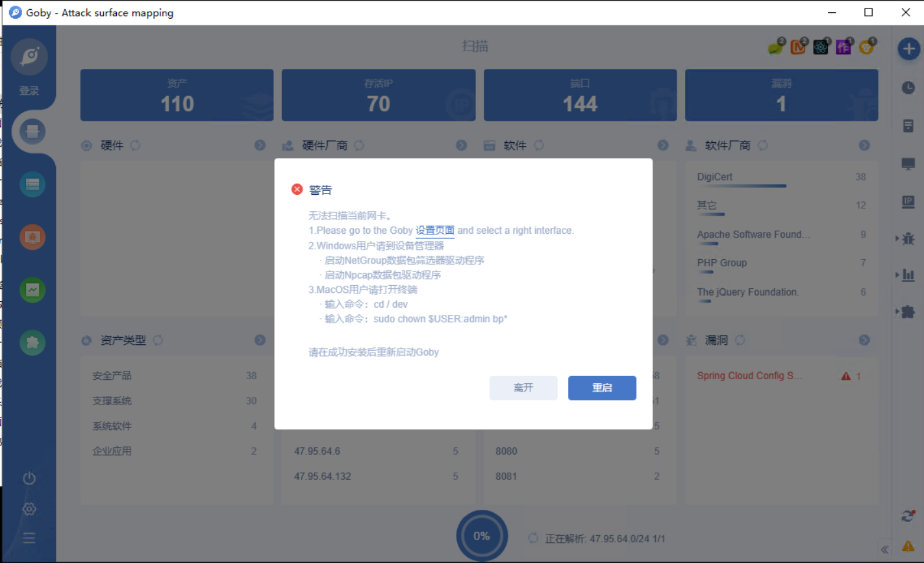Expand the puzzle plugin menu in right sidebar
Image resolution: width=924 pixels, height=563 pixels.
[x=906, y=312]
